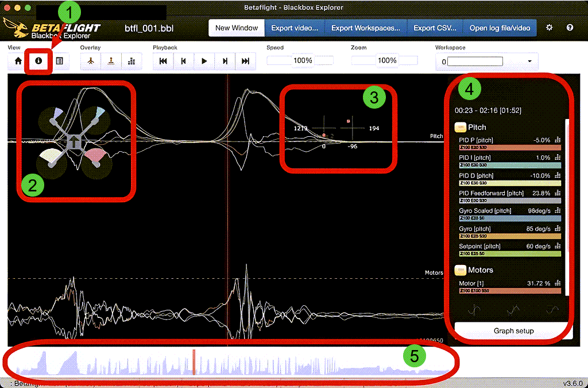Open analyser icon for Gyro [pitch]
Image resolution: width=588 pixels, height=388 pixels.
point(558,229)
